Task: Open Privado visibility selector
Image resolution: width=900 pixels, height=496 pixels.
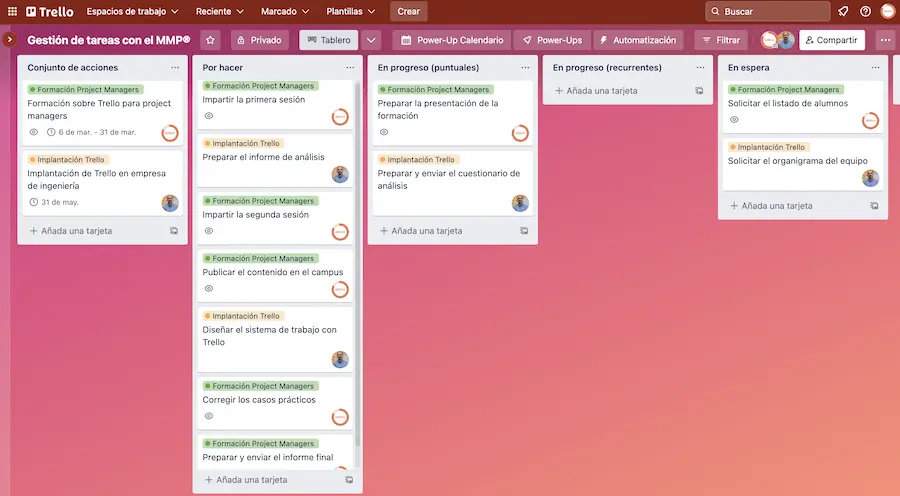Action: (x=259, y=40)
